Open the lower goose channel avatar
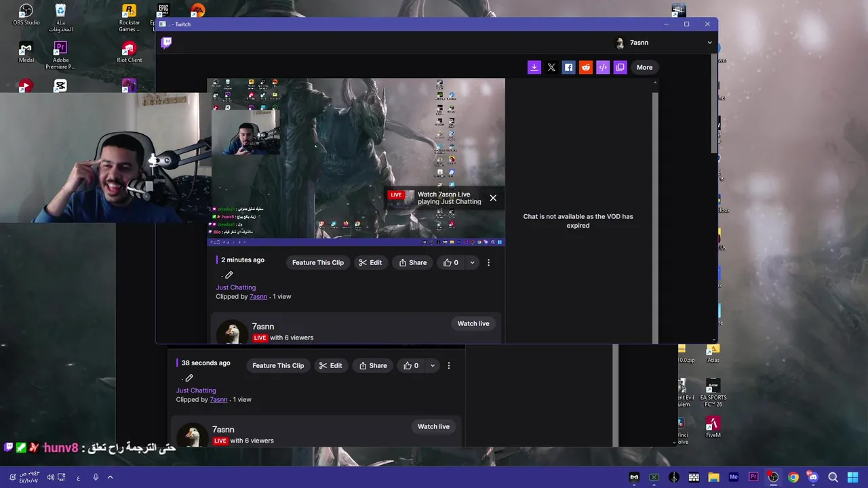 click(193, 435)
